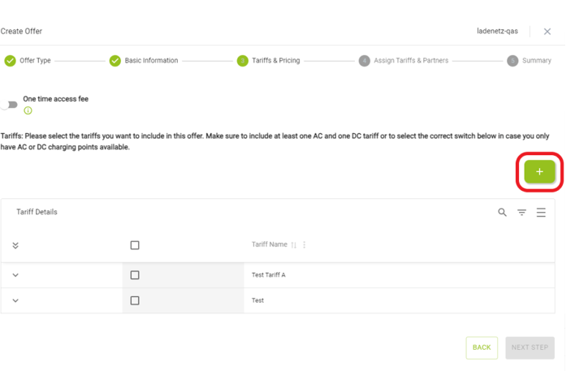The height and width of the screenshot is (371, 588).
Task: Tick the checkbox for Test tariff
Action: [x=135, y=300]
